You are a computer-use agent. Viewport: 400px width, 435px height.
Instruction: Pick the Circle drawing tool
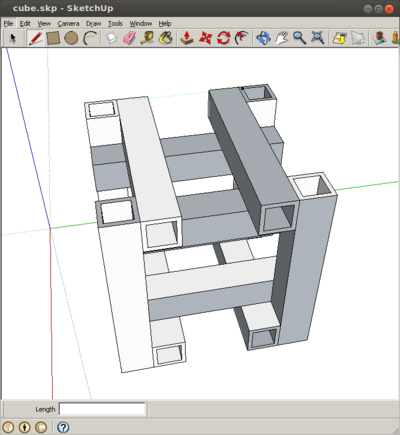pyautogui.click(x=71, y=38)
